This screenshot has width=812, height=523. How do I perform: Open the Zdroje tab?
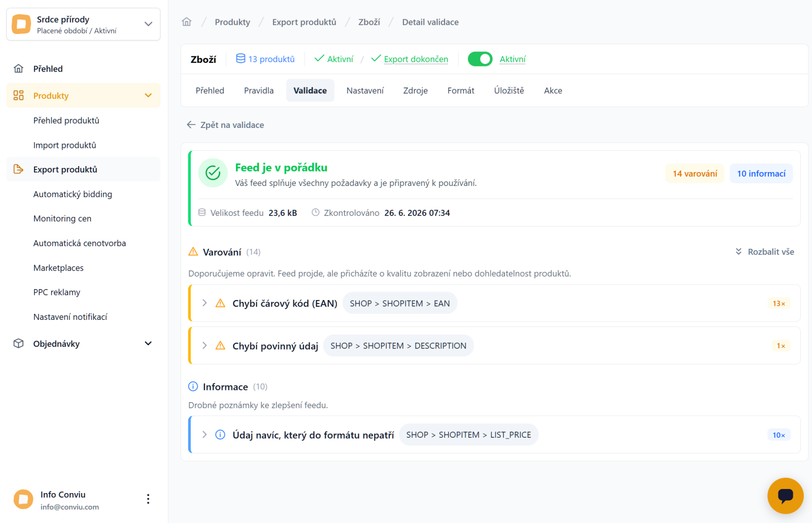coord(416,90)
